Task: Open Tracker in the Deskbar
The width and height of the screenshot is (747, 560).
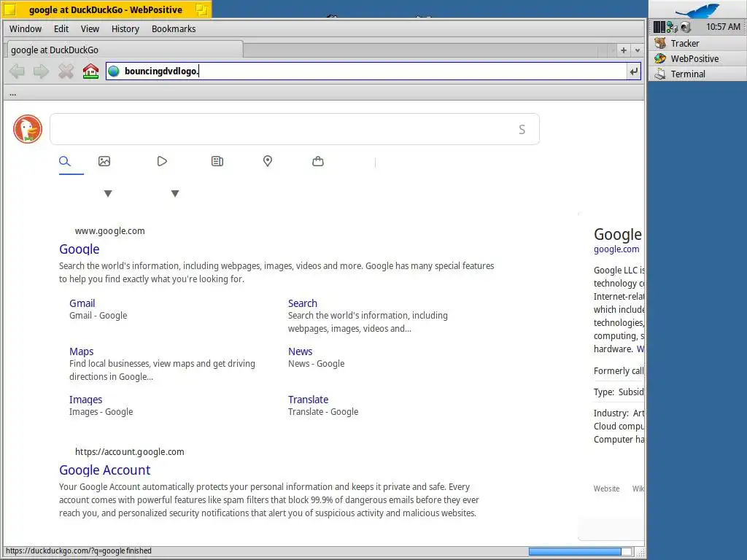Action: pyautogui.click(x=697, y=43)
